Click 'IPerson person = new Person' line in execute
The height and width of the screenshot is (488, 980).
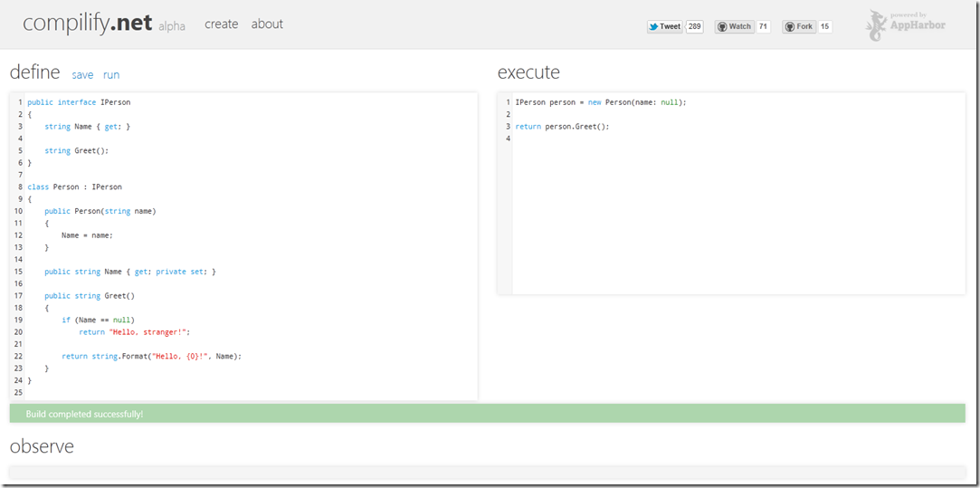[x=601, y=102]
